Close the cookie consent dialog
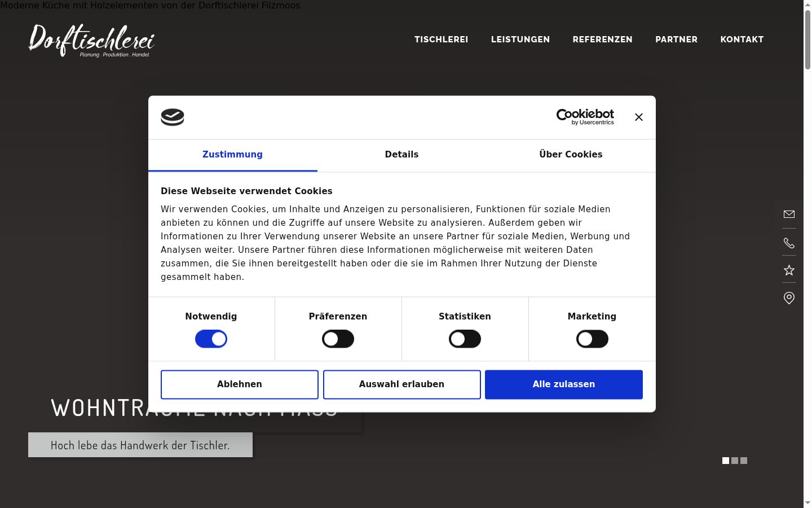The width and height of the screenshot is (812, 508). point(638,117)
